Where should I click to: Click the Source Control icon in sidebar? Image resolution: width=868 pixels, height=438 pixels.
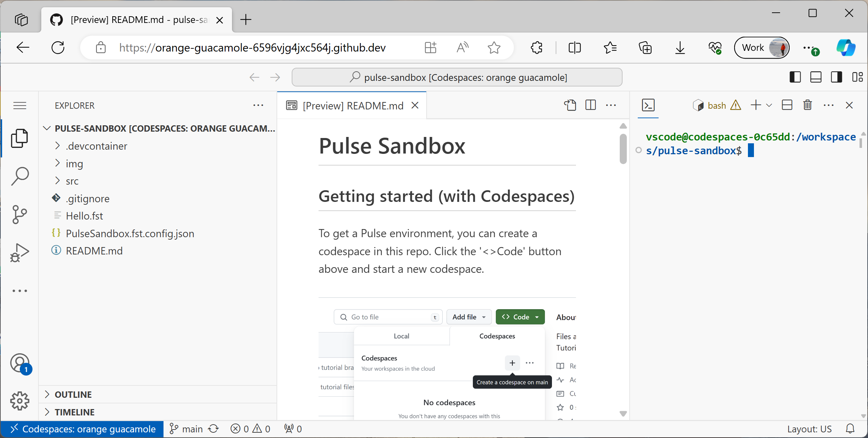[19, 214]
